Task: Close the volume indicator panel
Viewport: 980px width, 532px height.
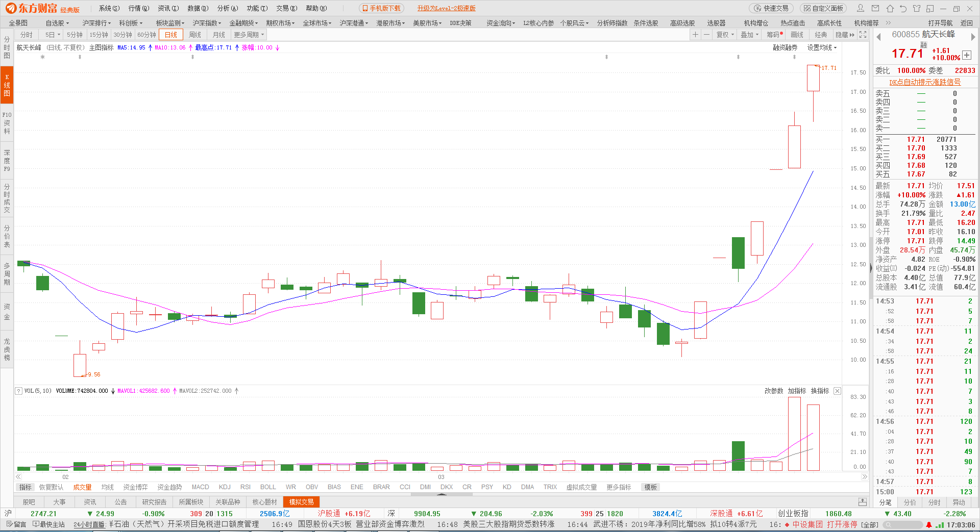Action: [837, 391]
